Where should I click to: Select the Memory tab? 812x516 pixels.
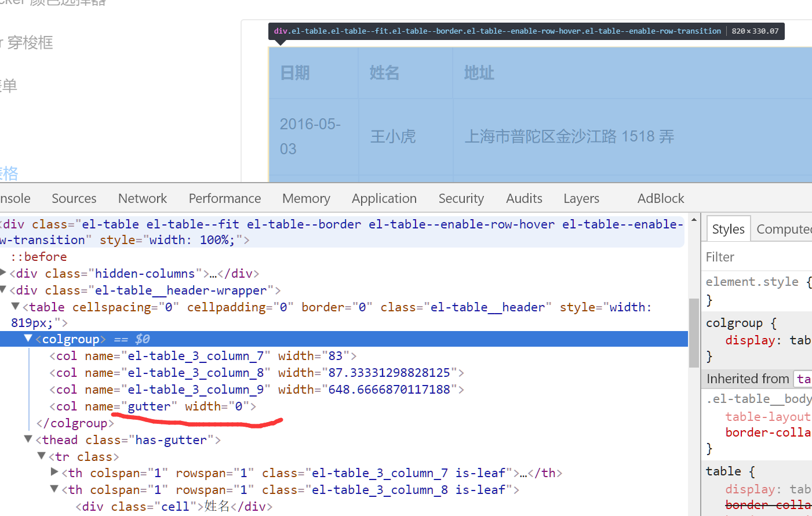306,198
